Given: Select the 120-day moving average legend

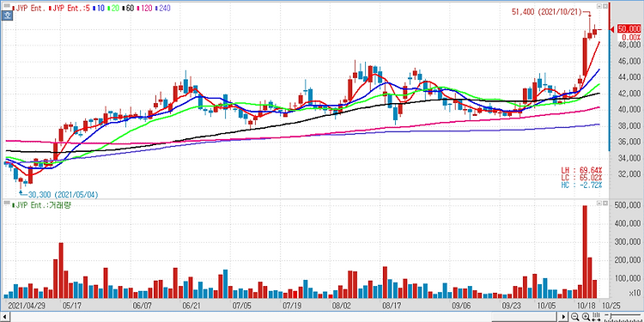Looking at the screenshot, I should pyautogui.click(x=144, y=8).
